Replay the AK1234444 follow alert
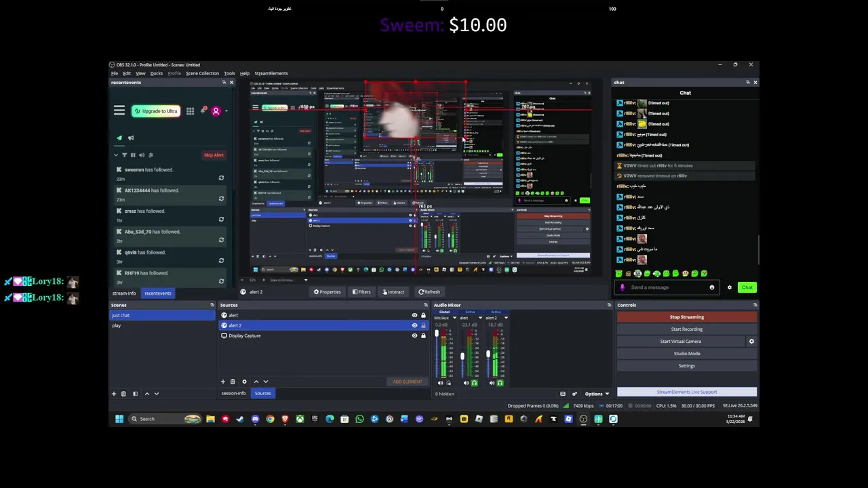The width and height of the screenshot is (868, 488). pyautogui.click(x=221, y=199)
